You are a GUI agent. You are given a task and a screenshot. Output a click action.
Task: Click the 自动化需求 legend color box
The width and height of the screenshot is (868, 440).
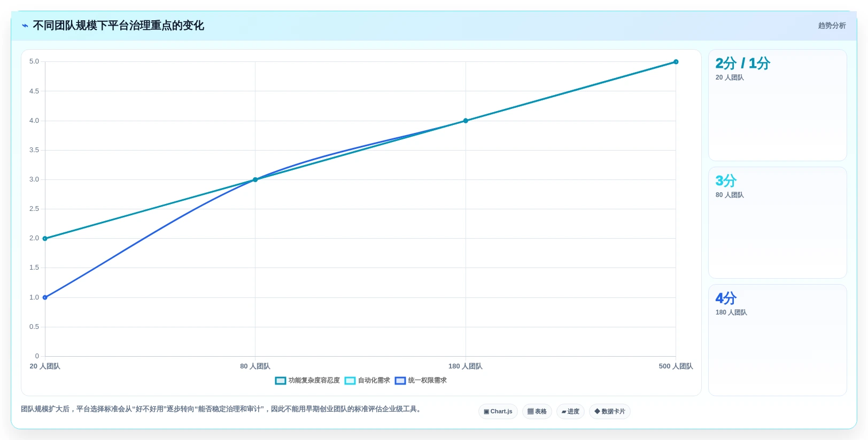[350, 381]
